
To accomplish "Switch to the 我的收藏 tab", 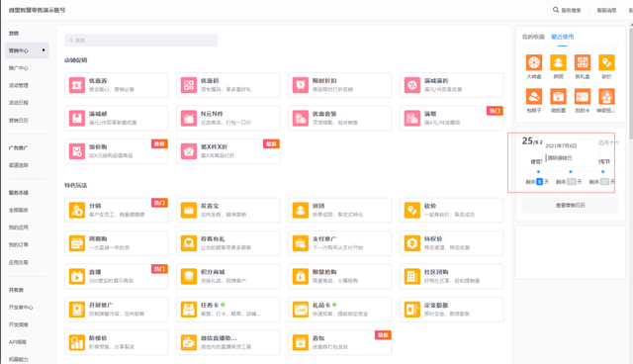I will pyautogui.click(x=533, y=37).
